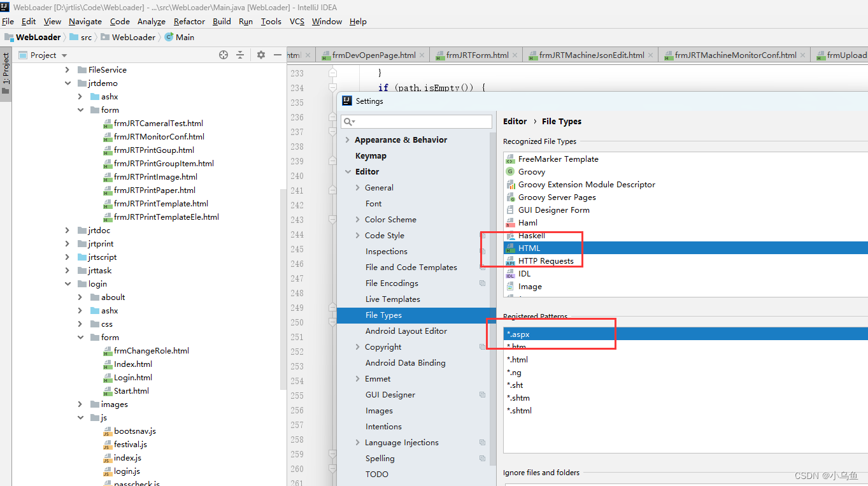Switch to frmJRTMachineJsonEdit.html tab
The image size is (868, 486).
click(x=591, y=55)
